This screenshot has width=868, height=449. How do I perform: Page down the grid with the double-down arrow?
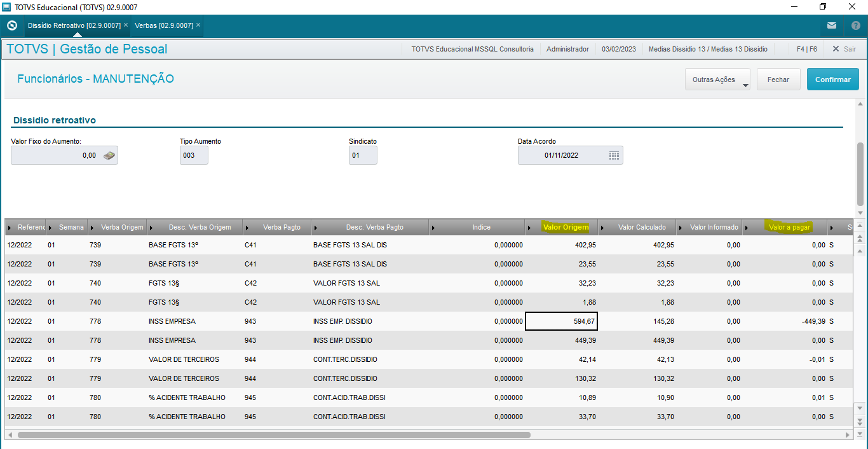click(860, 420)
